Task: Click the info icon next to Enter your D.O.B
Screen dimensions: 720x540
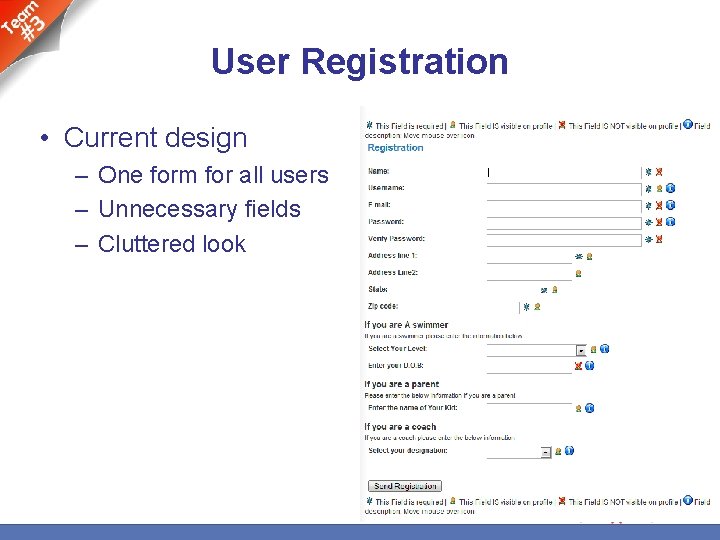Action: pos(590,366)
